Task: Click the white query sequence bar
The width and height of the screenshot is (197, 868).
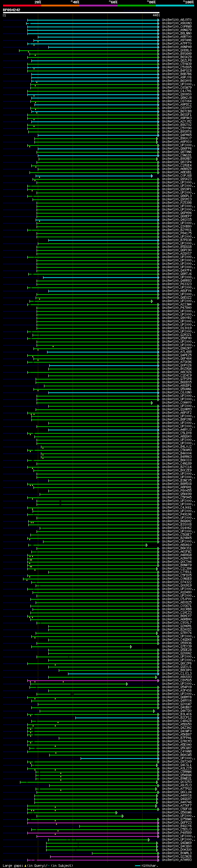Action: (81, 13)
